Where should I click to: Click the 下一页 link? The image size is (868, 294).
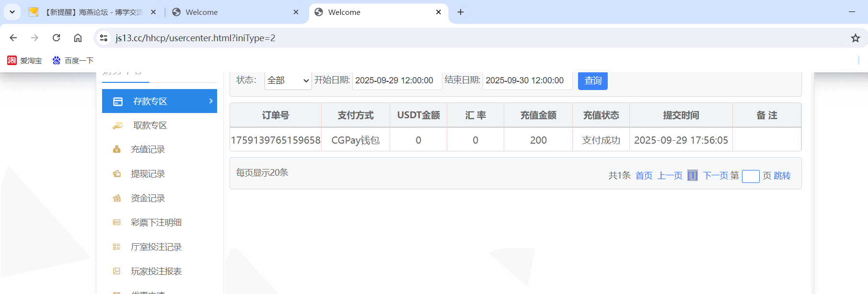(716, 176)
